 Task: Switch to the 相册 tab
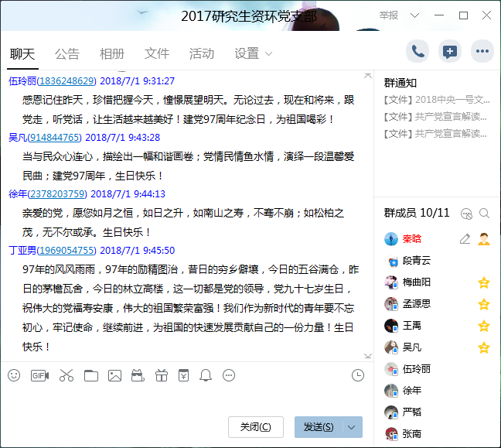[112, 53]
